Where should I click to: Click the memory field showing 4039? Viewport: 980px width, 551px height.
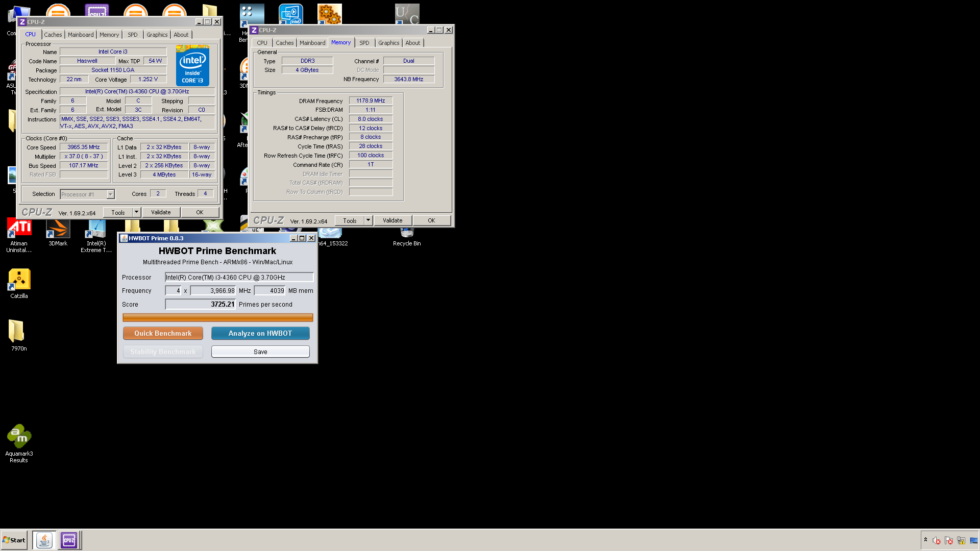270,291
